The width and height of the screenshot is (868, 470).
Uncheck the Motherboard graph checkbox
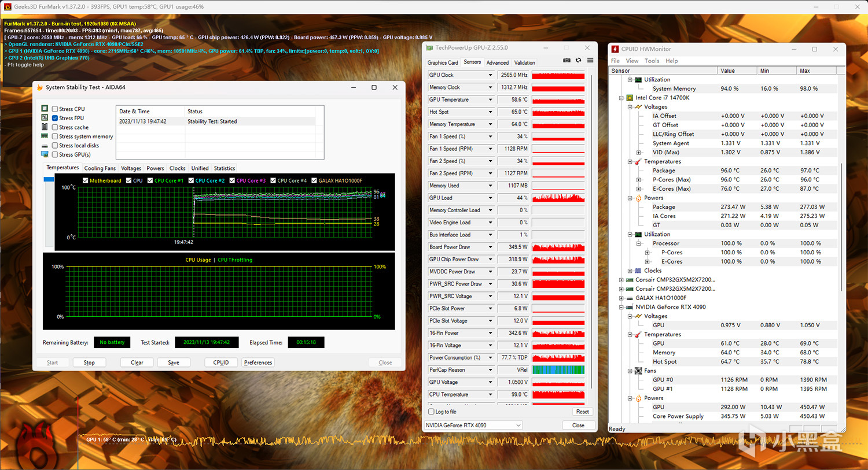pyautogui.click(x=86, y=180)
